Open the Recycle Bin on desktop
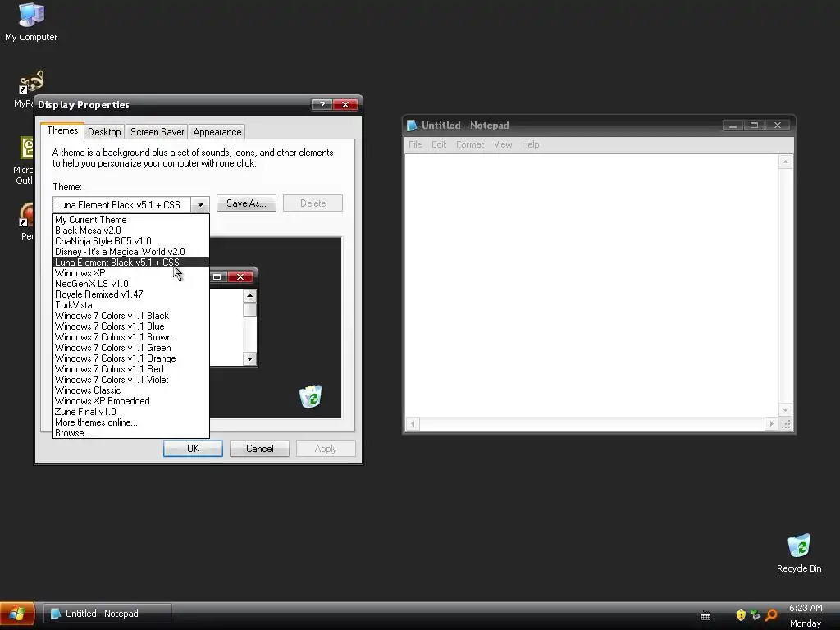 tap(799, 554)
